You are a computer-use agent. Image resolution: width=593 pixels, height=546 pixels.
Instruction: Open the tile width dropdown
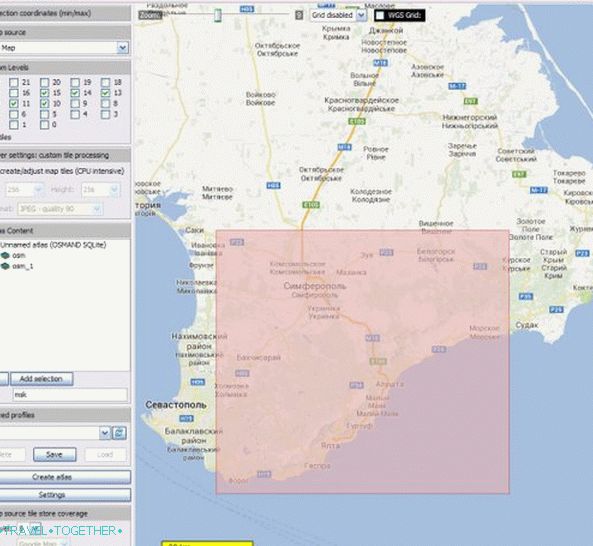[x=38, y=189]
